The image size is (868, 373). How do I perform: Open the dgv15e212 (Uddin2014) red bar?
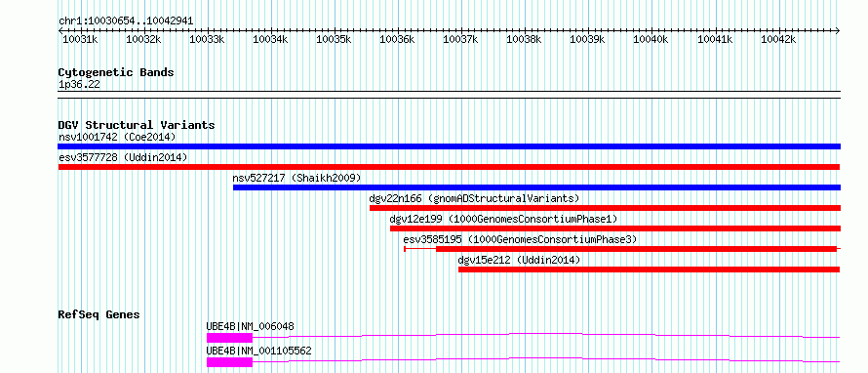click(x=649, y=269)
